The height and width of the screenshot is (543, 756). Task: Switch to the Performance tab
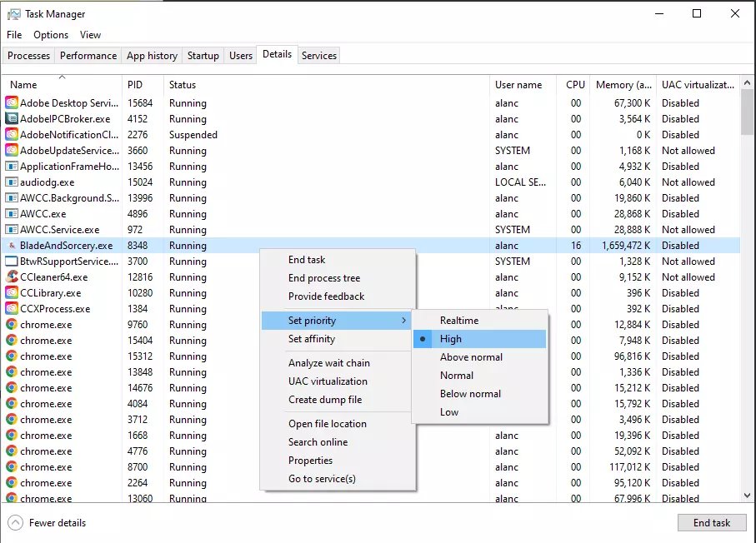[x=88, y=56]
